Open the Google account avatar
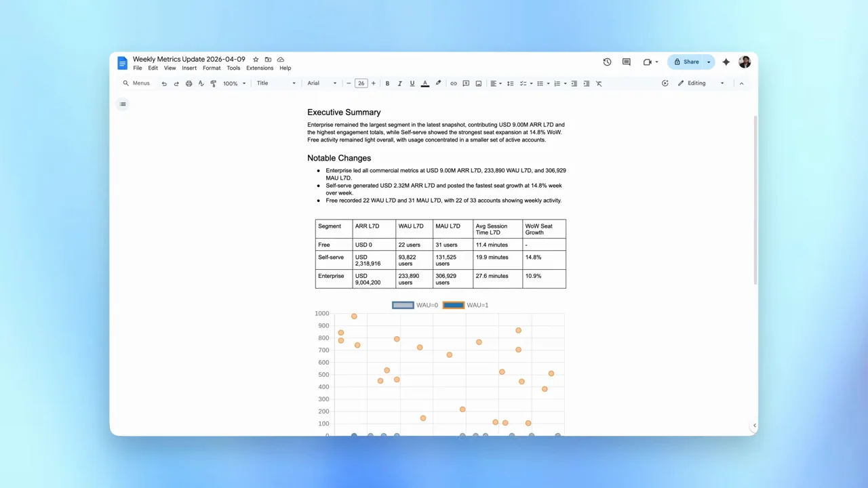The width and height of the screenshot is (868, 488). pos(745,62)
